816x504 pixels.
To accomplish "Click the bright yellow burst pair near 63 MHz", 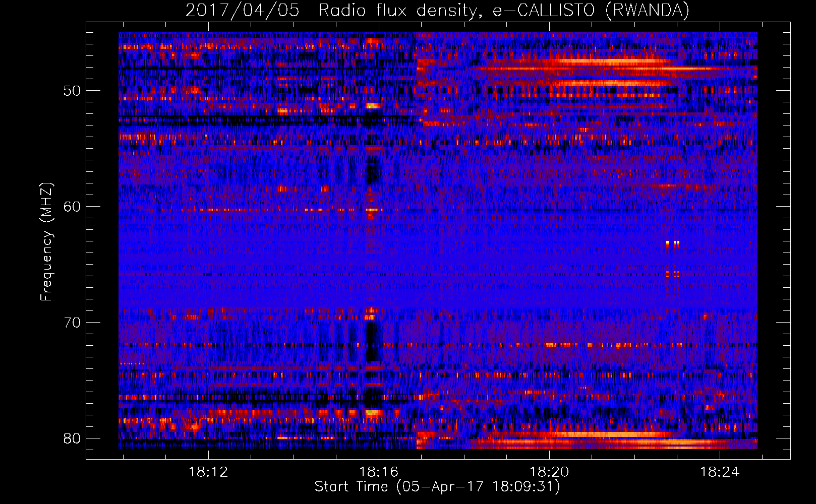I will click(672, 243).
